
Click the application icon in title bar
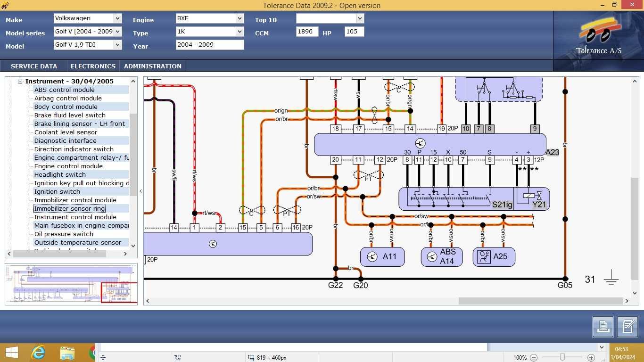click(5, 5)
